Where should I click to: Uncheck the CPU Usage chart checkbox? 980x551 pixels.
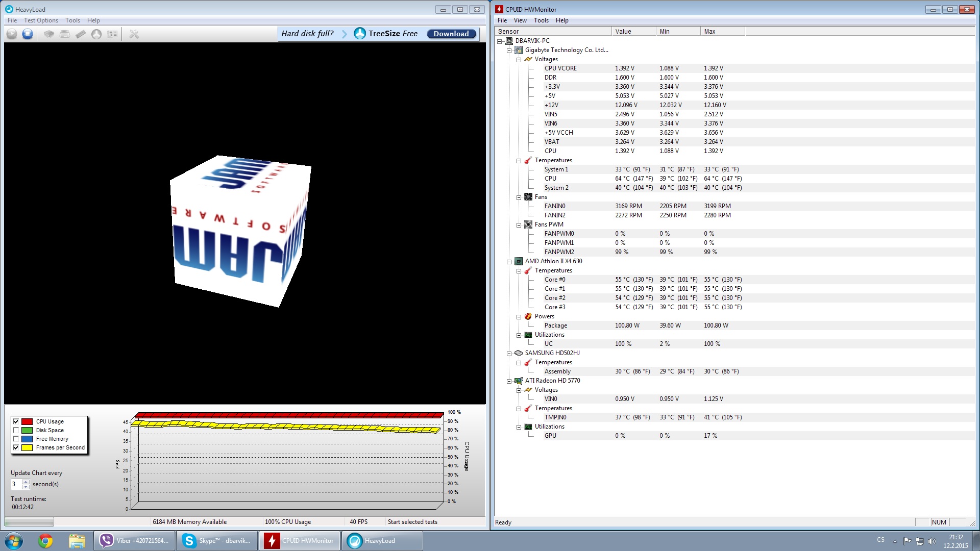tap(16, 421)
